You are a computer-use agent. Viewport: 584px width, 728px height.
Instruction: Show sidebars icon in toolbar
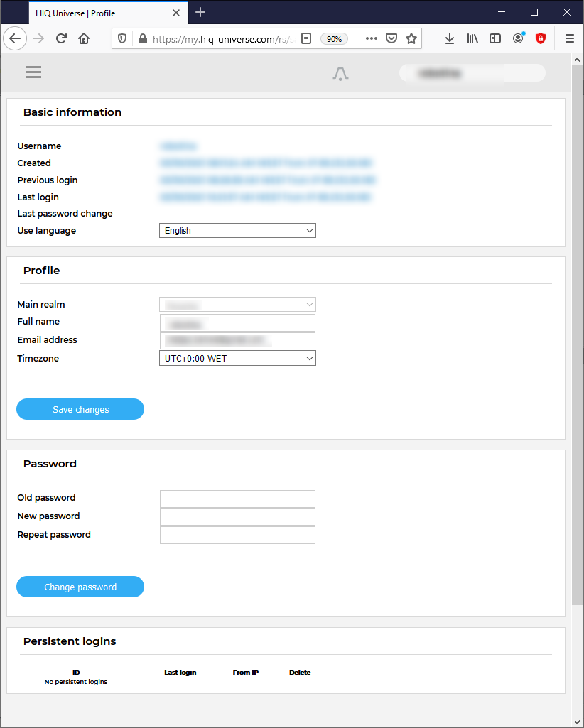(495, 39)
